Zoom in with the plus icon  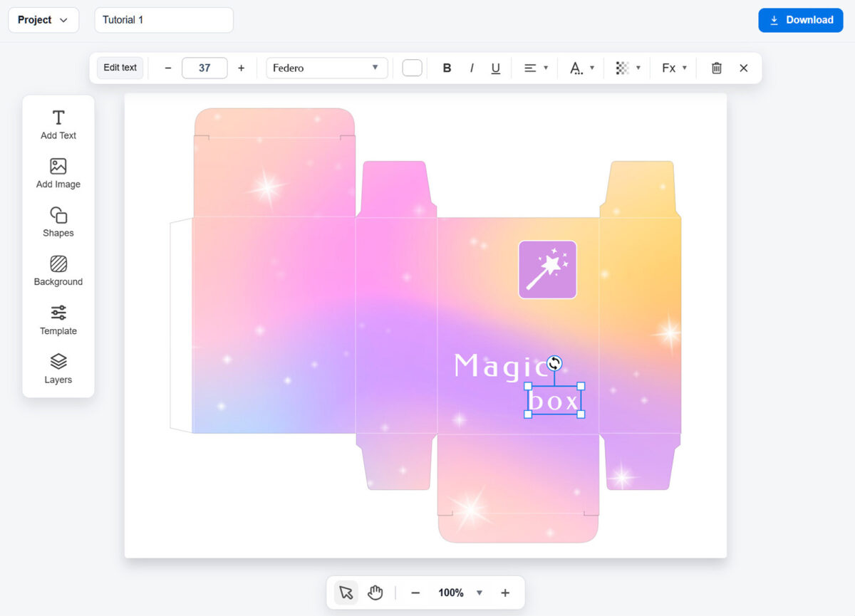(505, 592)
